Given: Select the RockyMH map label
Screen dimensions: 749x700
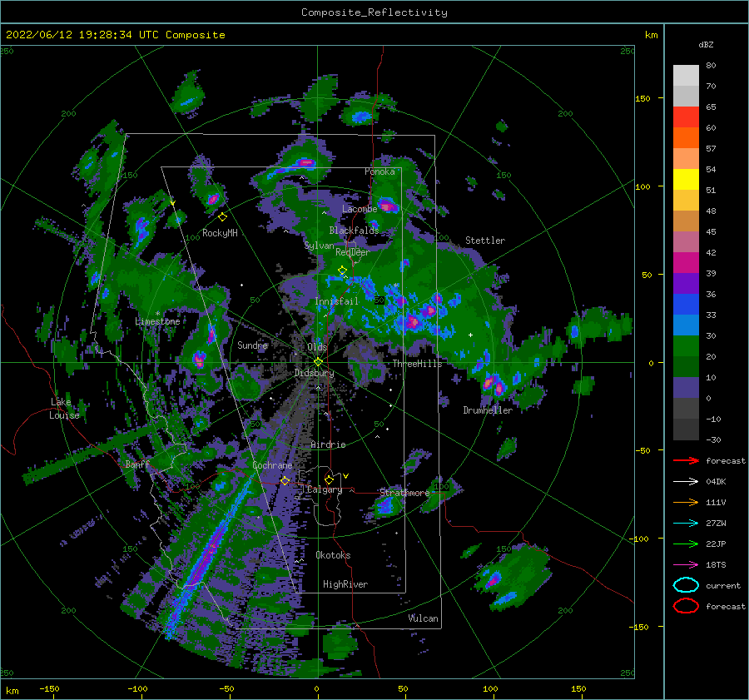Looking at the screenshot, I should (220, 233).
